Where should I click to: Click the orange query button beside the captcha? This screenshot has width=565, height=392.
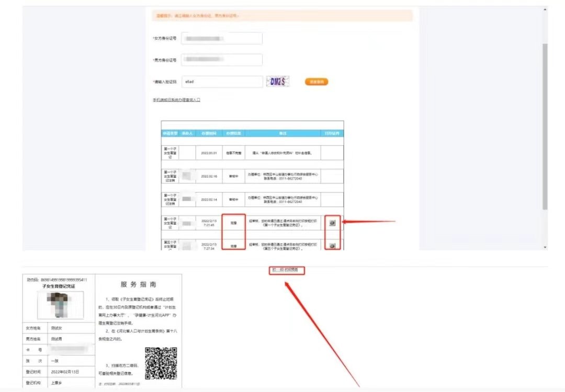317,82
